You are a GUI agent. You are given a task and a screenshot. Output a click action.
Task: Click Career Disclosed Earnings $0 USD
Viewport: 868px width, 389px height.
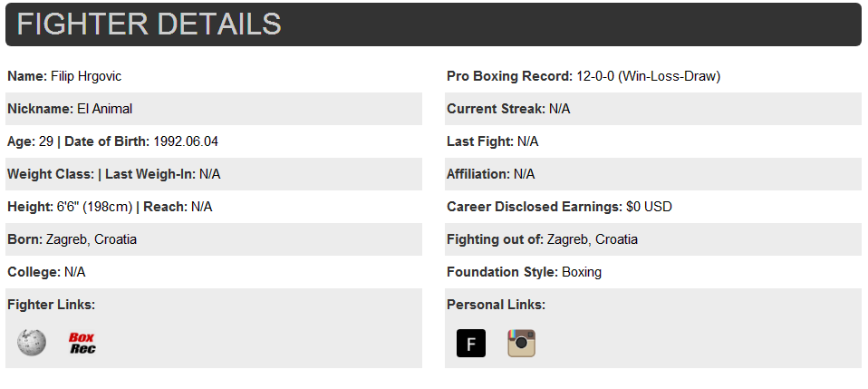[x=559, y=207]
